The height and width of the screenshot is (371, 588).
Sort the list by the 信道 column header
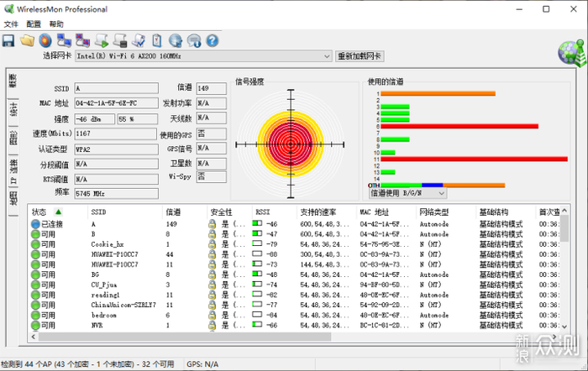pyautogui.click(x=173, y=212)
